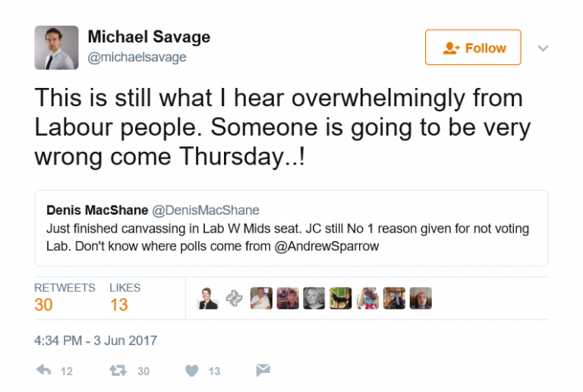
Task: Open the black-and-white blonde woman avatar
Action: [x=314, y=299]
